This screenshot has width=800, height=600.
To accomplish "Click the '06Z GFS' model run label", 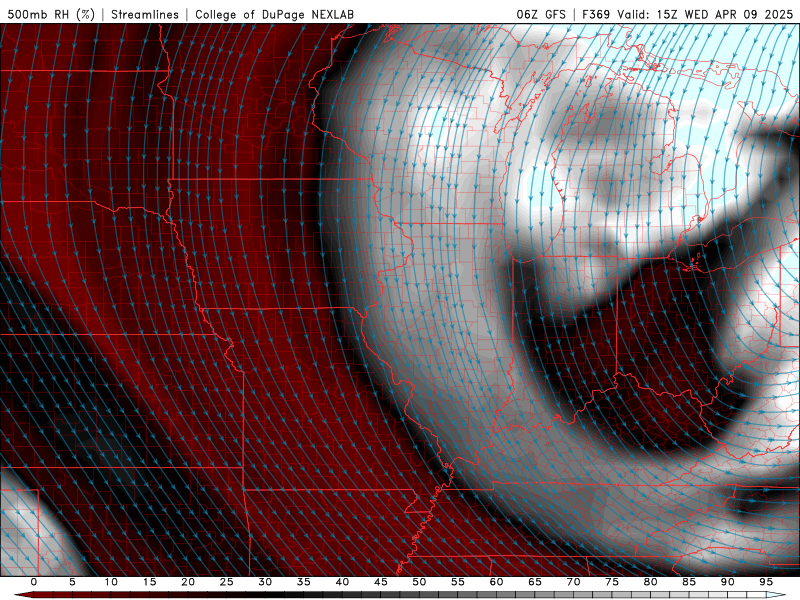I will [541, 14].
